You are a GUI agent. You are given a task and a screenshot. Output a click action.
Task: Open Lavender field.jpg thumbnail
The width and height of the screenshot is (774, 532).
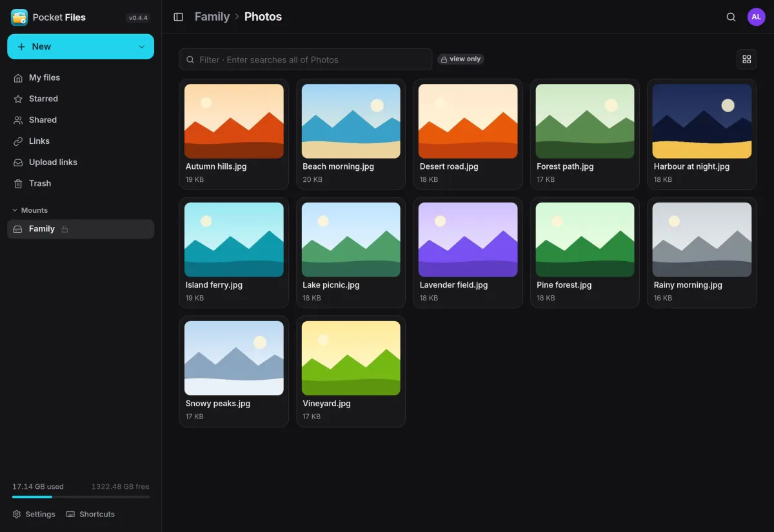[468, 240]
